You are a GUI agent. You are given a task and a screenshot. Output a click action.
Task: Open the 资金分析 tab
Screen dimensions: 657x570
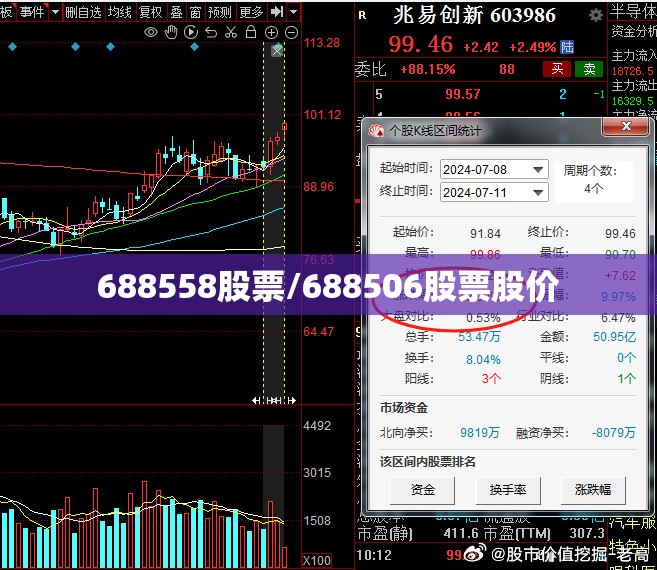point(634,31)
